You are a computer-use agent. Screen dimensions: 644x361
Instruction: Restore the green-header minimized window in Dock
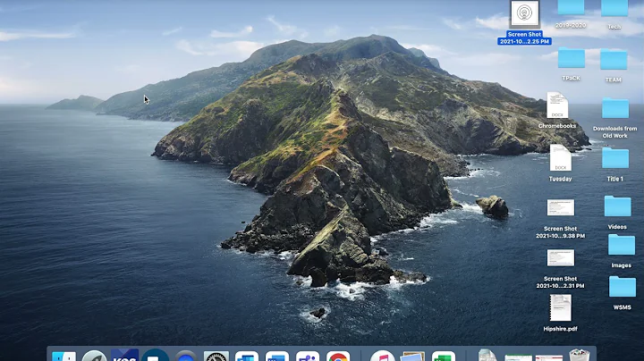pos(518,357)
